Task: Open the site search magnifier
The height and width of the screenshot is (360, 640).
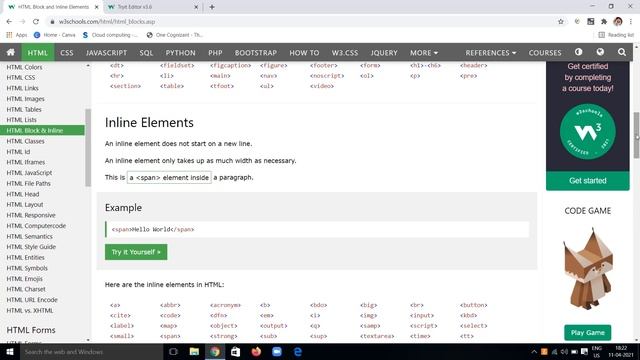Action: point(622,52)
